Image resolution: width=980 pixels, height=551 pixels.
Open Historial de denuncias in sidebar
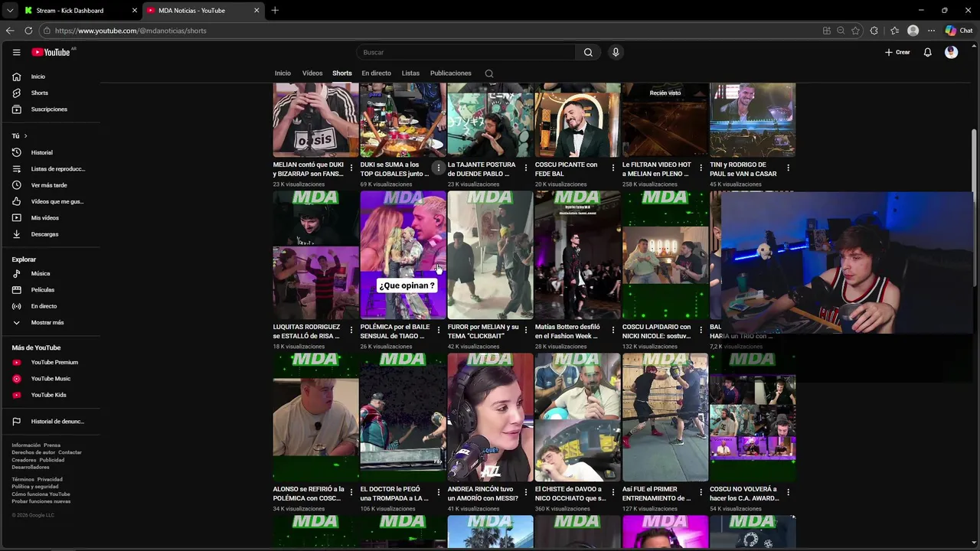(50, 421)
